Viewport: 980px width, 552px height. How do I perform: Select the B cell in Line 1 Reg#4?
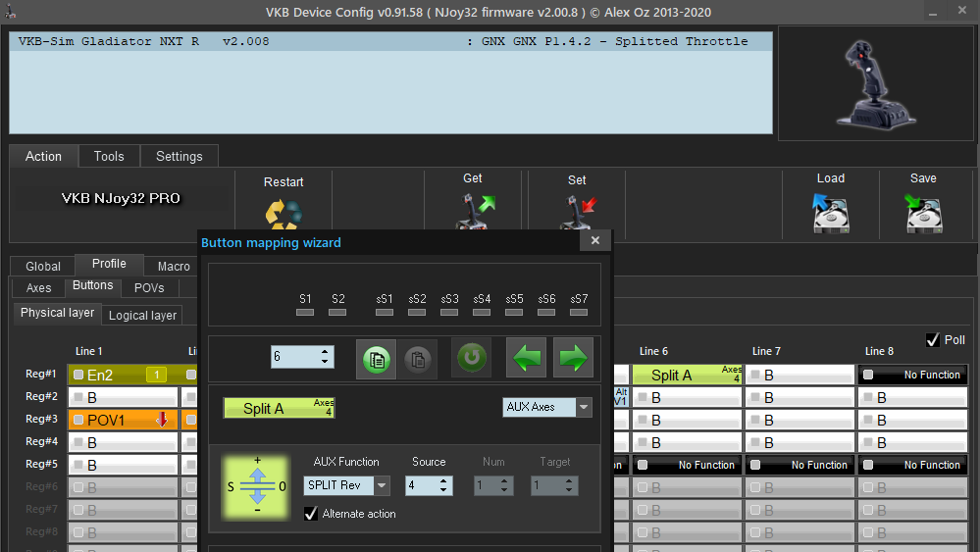pyautogui.click(x=124, y=442)
